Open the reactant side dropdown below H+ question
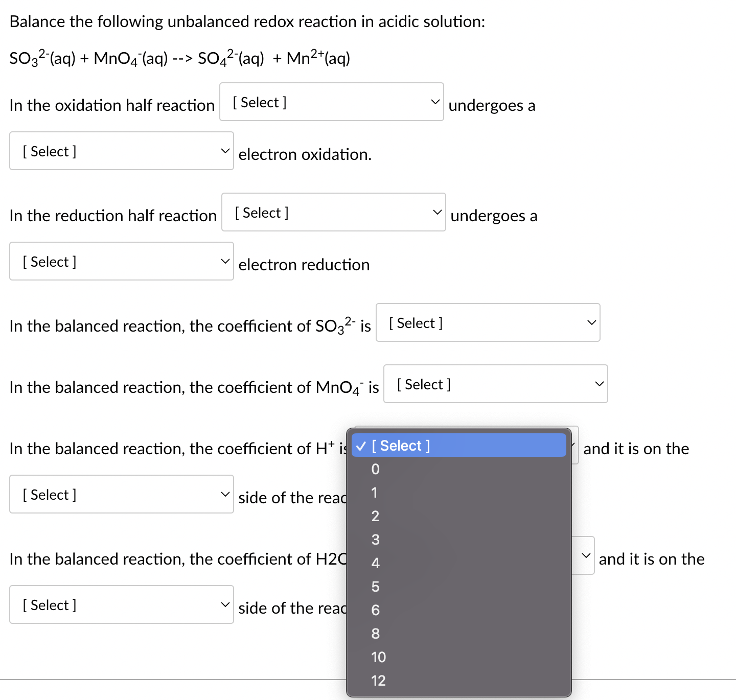736x700 pixels. pyautogui.click(x=121, y=494)
